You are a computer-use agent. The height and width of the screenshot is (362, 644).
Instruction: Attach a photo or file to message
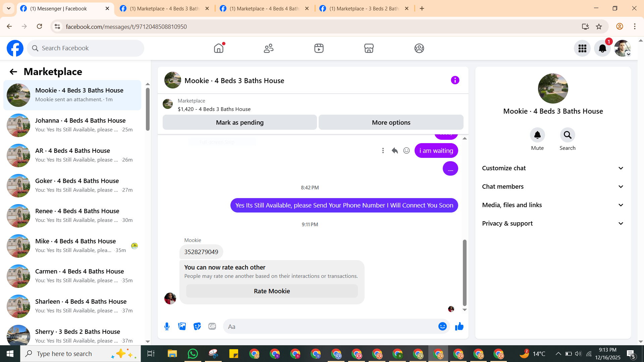[x=182, y=326]
